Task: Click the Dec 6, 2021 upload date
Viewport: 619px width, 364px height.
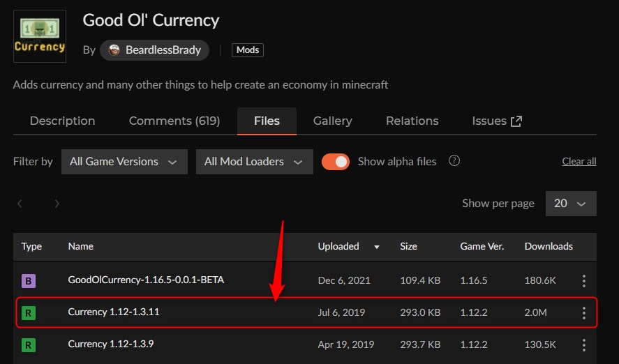Action: [344, 281]
